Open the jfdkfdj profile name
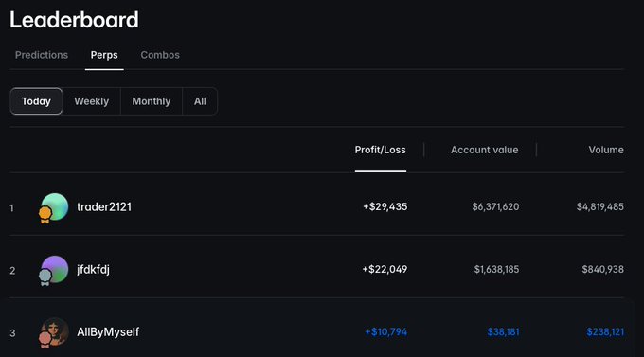644x357 pixels. tap(93, 270)
